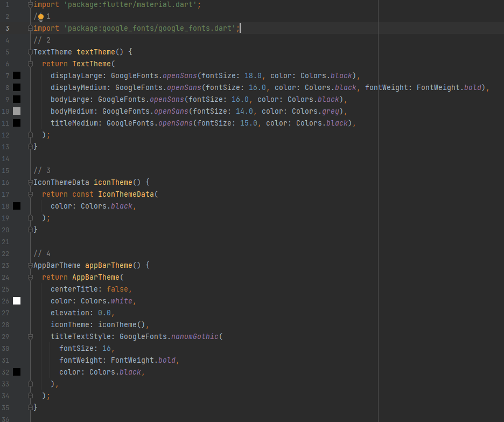Click the IconThemeData return type on line 16
This screenshot has height=422, width=504.
point(61,182)
